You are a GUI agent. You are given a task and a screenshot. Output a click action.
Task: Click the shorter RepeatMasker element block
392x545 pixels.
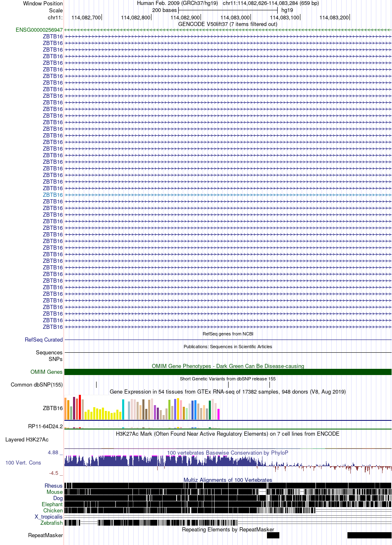point(273,535)
